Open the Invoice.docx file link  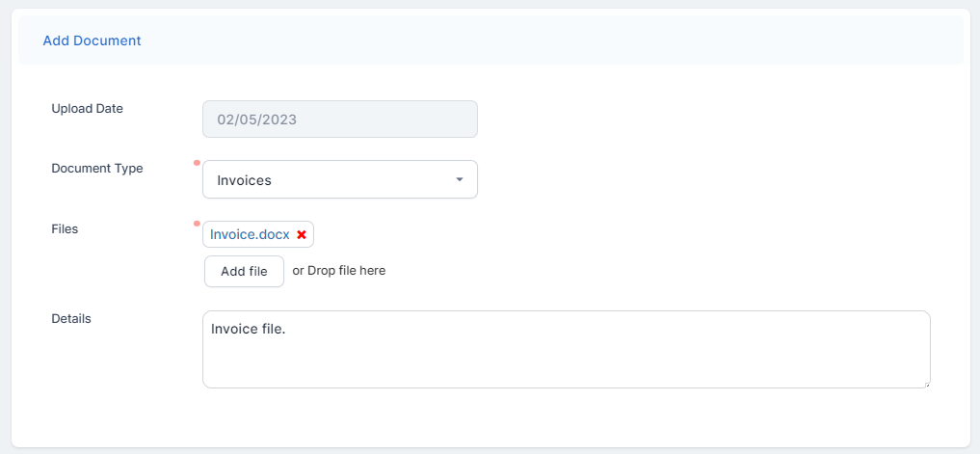click(250, 234)
